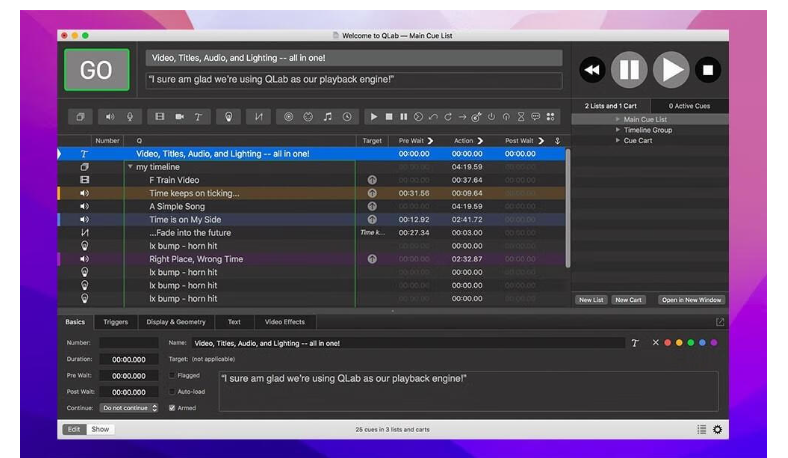788x458 pixels.
Task: Enable the Auto-load checkbox
Action: [x=172, y=391]
